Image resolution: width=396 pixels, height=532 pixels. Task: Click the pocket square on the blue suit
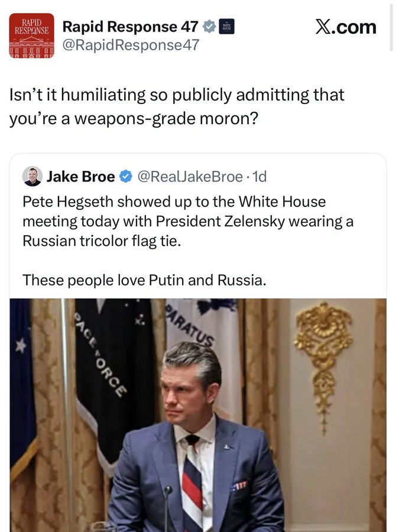click(239, 485)
